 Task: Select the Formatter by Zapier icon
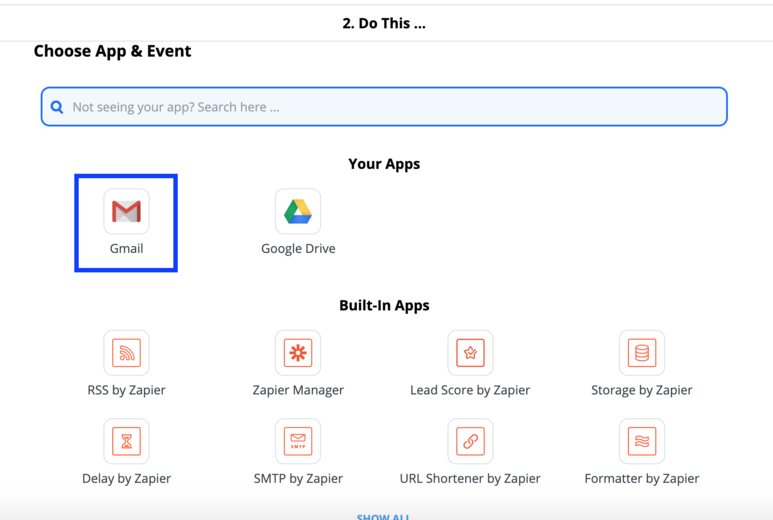coord(642,441)
